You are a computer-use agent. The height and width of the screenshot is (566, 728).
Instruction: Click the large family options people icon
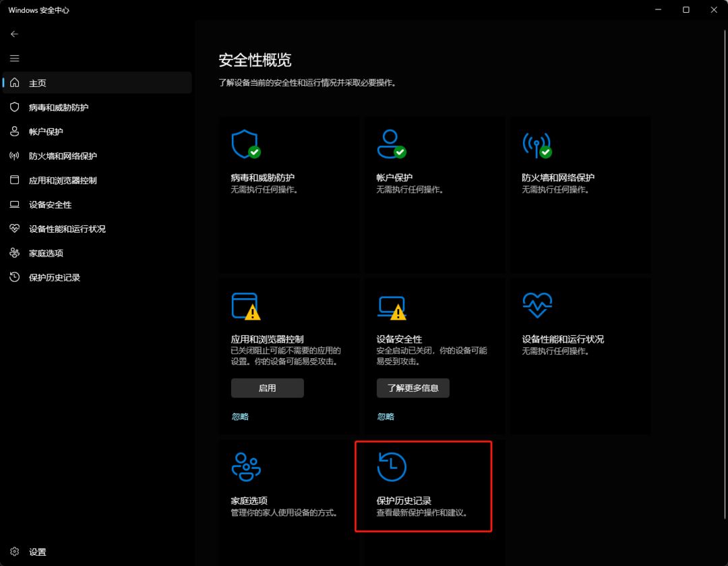246,467
